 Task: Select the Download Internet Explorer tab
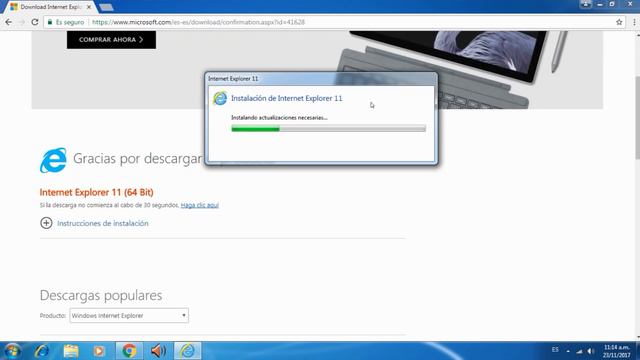click(x=50, y=7)
